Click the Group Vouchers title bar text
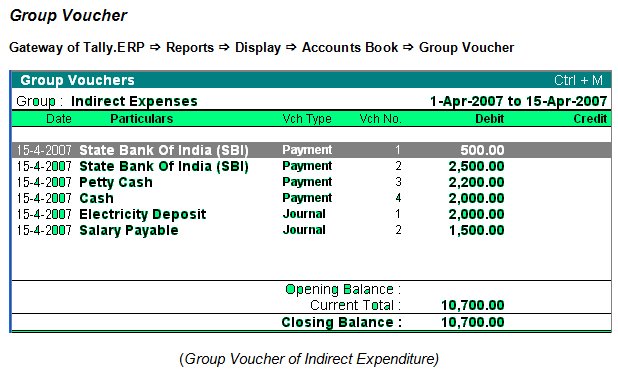The height and width of the screenshot is (373, 618). (78, 80)
